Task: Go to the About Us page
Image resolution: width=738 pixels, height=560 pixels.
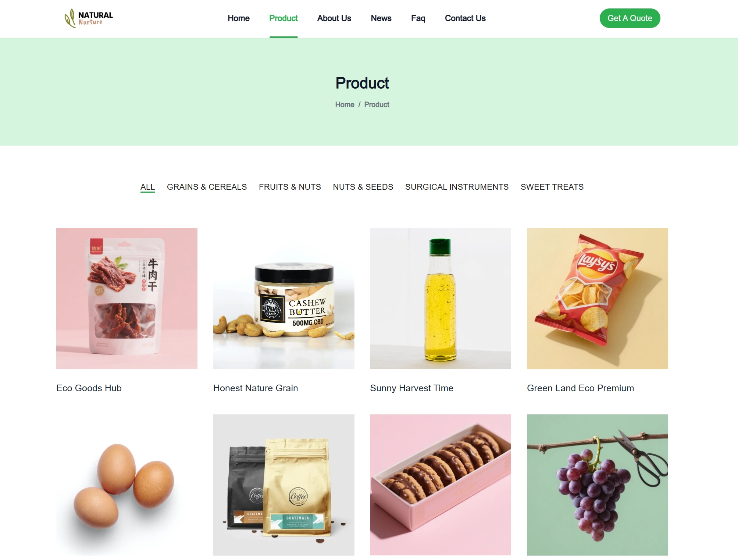Action: pos(334,18)
